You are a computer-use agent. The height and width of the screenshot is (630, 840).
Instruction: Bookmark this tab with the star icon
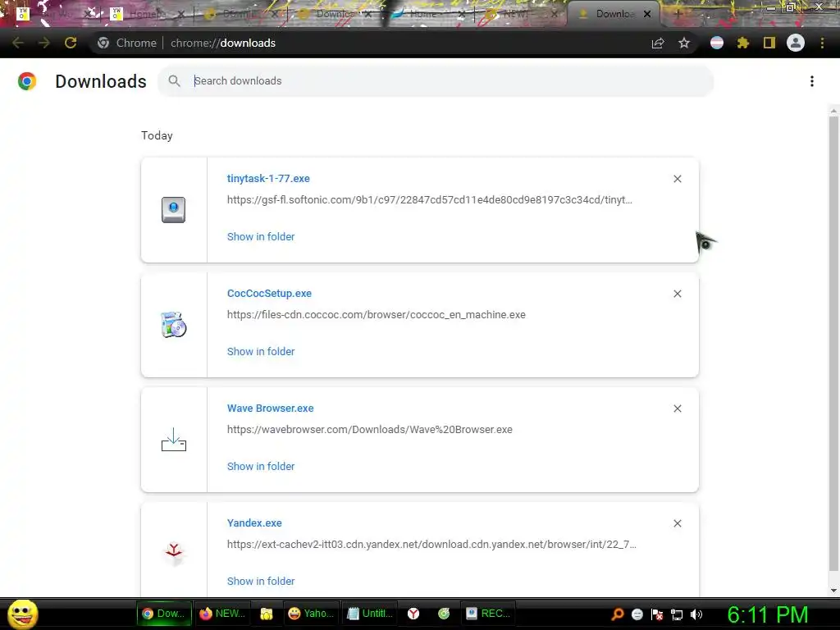(684, 43)
